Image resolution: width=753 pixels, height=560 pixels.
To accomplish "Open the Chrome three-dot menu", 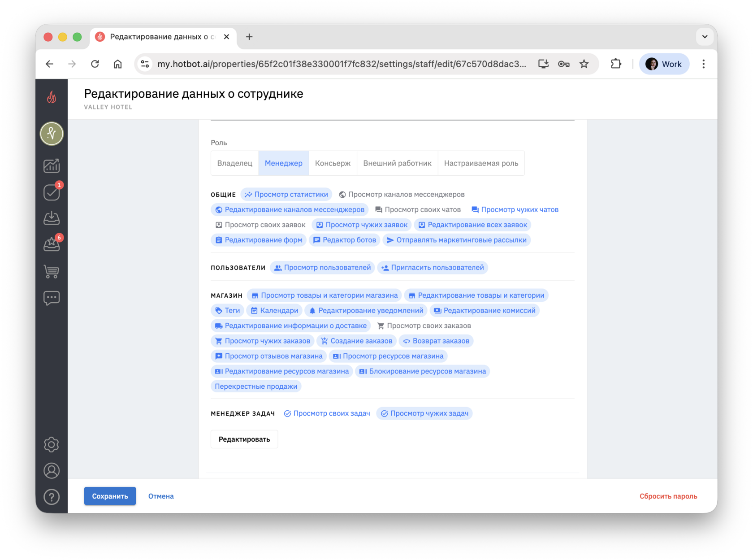I will click(x=703, y=64).
